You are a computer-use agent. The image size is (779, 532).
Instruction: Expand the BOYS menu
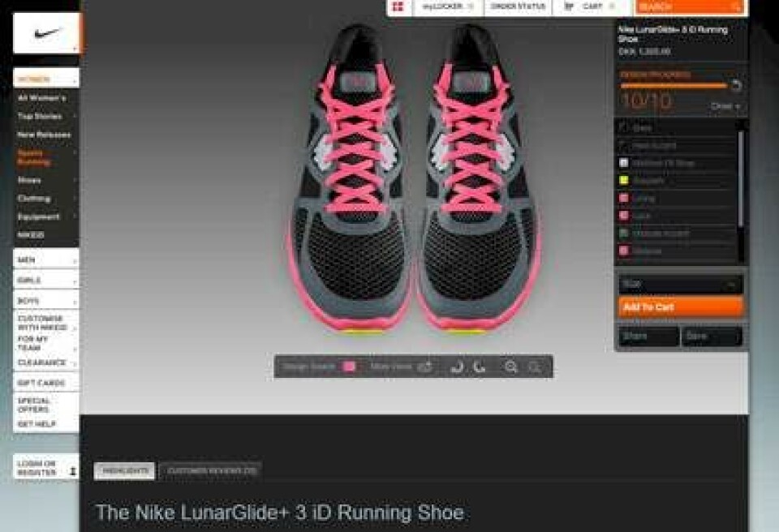(45, 301)
